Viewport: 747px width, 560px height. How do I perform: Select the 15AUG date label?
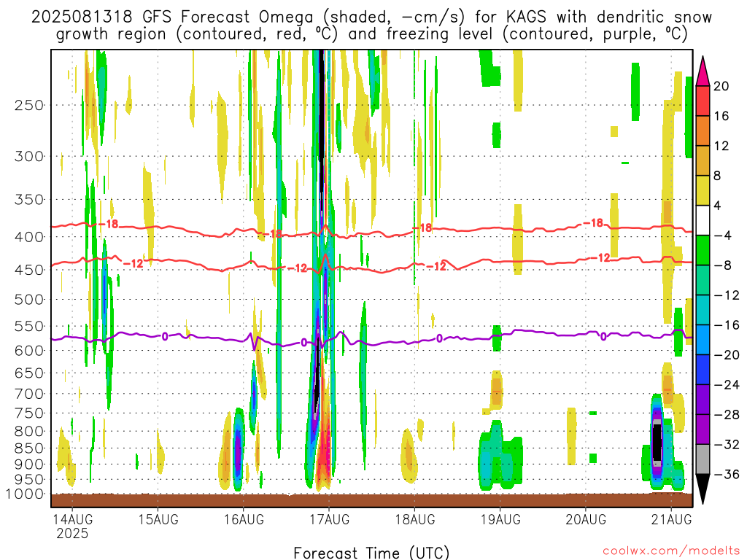click(158, 519)
